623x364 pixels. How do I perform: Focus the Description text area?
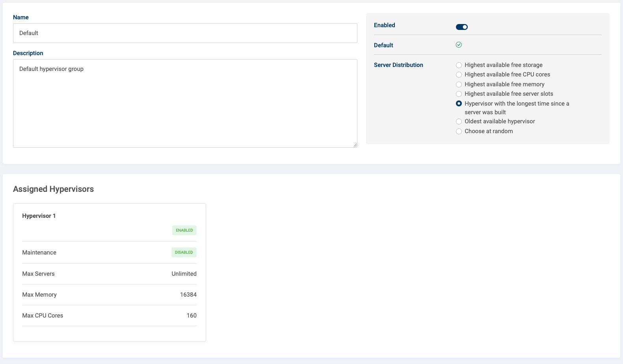pos(185,104)
